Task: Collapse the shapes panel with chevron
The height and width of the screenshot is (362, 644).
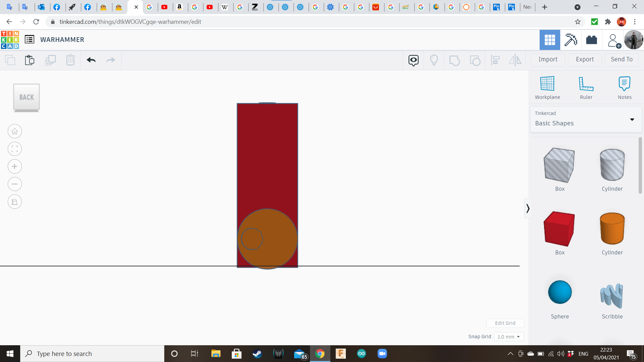Action: pos(528,208)
